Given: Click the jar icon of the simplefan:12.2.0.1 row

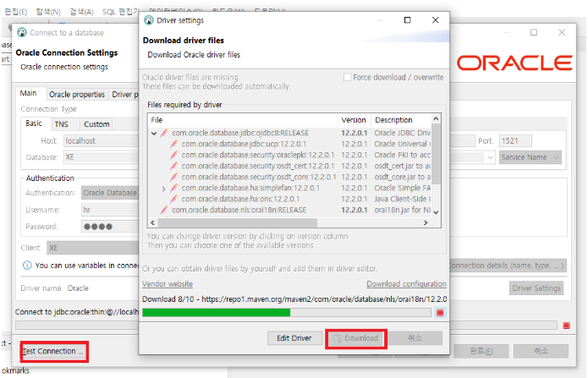Looking at the screenshot, I should coord(173,188).
